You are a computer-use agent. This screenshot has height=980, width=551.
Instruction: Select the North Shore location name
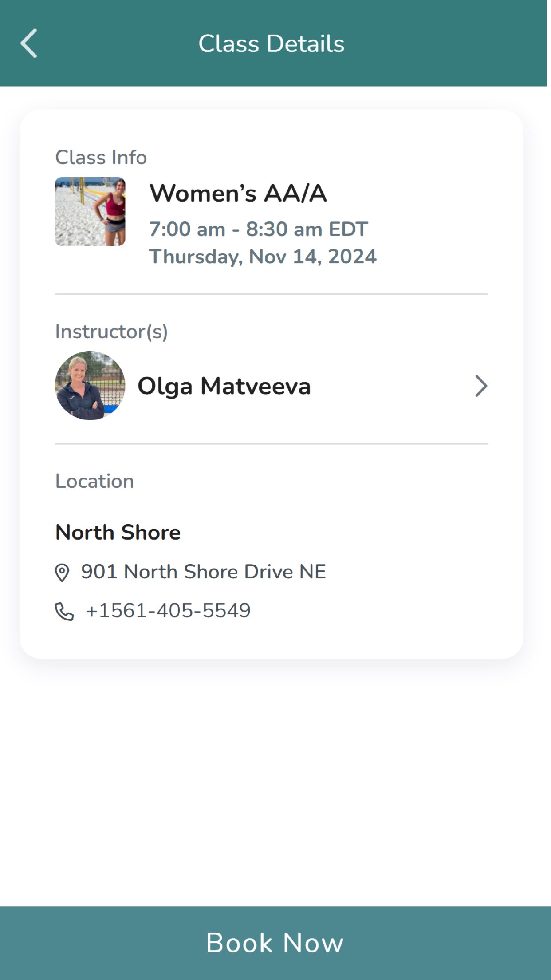tap(118, 532)
